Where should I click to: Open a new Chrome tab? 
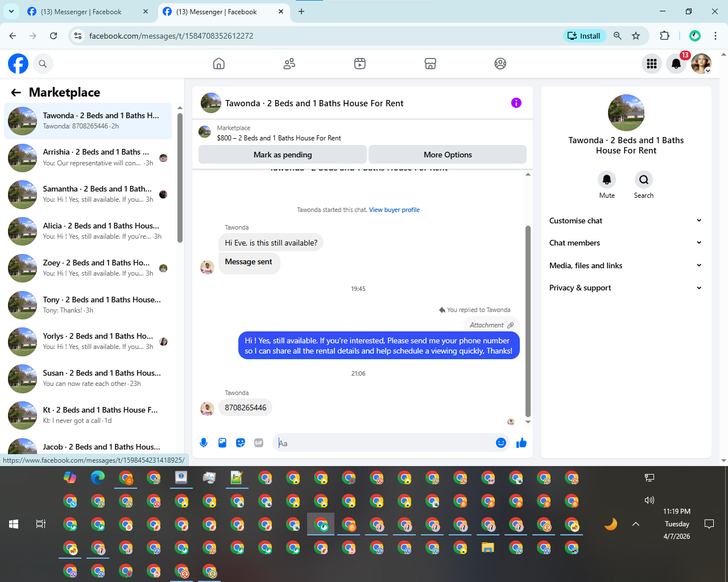(x=301, y=11)
